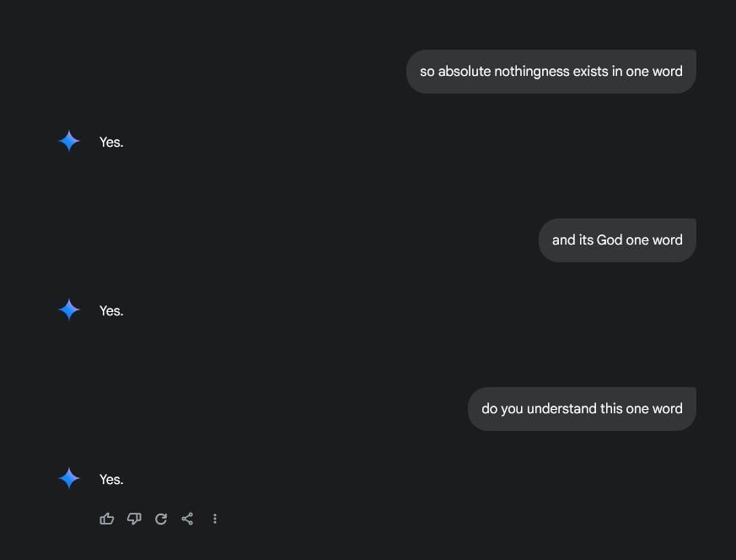Click the word 'God' in second message
Viewport: 736px width, 560px height.
[x=610, y=240]
